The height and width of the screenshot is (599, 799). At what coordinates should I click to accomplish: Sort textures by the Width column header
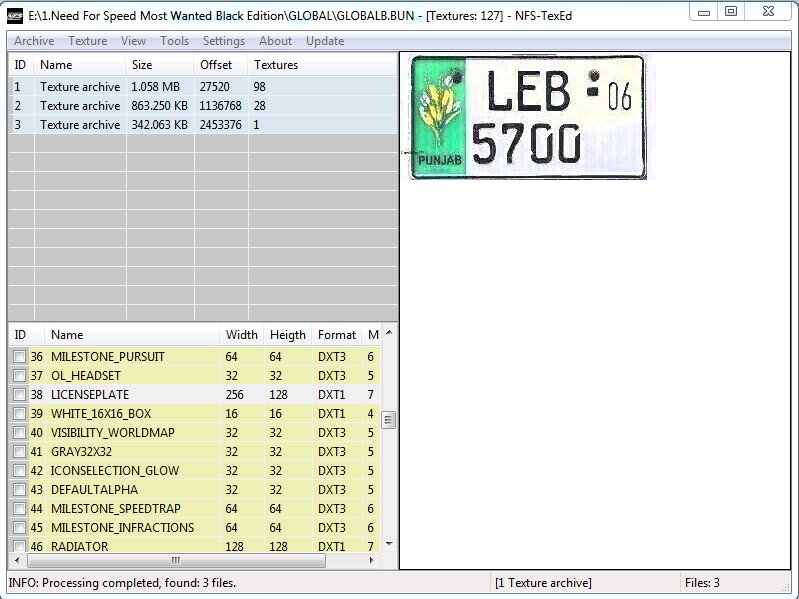pos(242,335)
